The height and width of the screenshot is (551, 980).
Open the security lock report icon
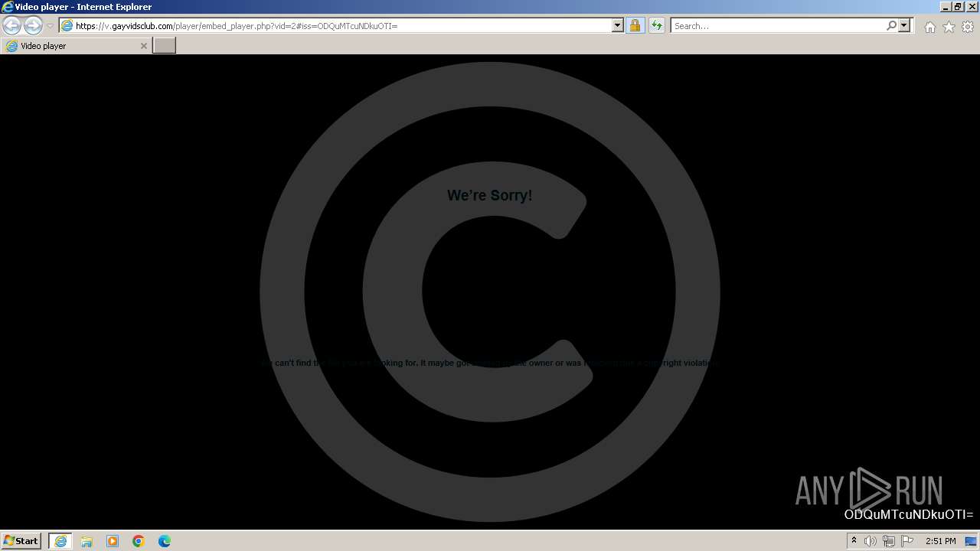click(635, 26)
